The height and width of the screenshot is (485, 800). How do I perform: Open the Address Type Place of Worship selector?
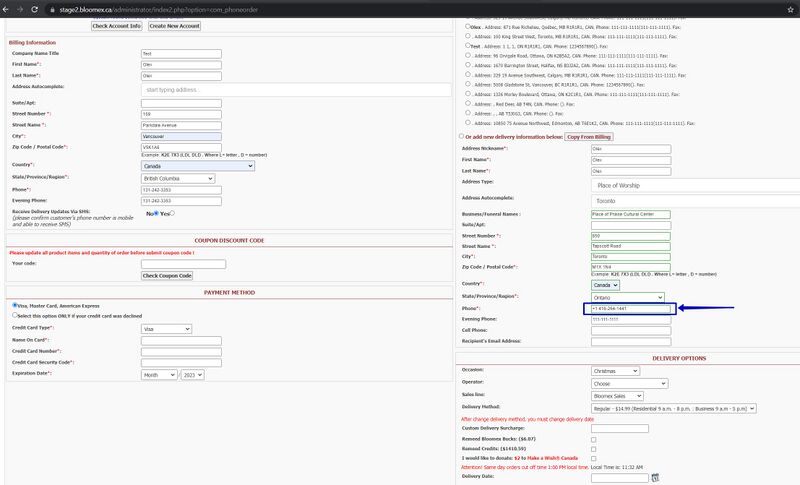click(695, 185)
